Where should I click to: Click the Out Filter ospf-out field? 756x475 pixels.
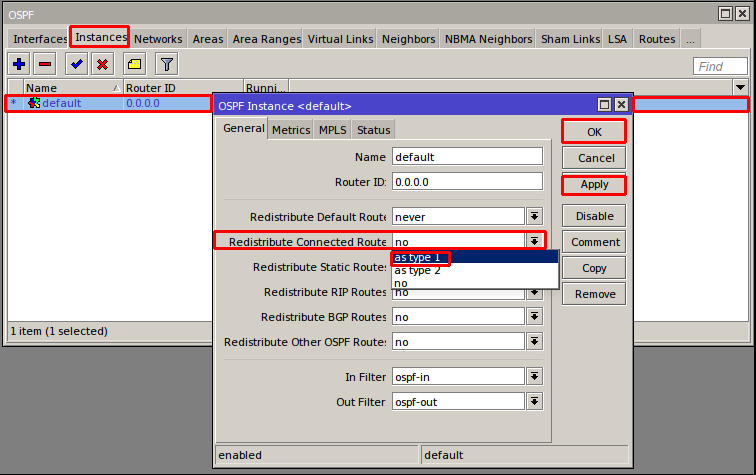pyautogui.click(x=458, y=402)
